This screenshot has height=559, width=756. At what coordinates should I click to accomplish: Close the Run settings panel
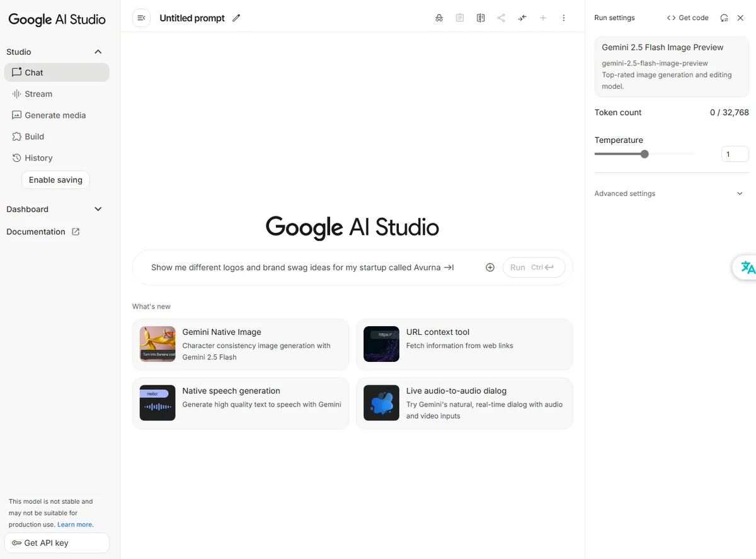741,18
